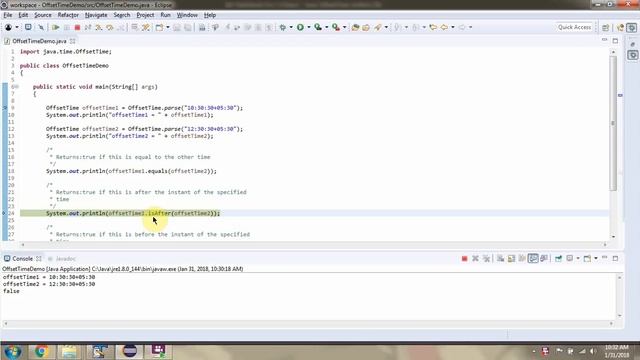This screenshot has width=640, height=360.
Task: Collapse the main method fold marker at line 6
Action: [x=16, y=87]
